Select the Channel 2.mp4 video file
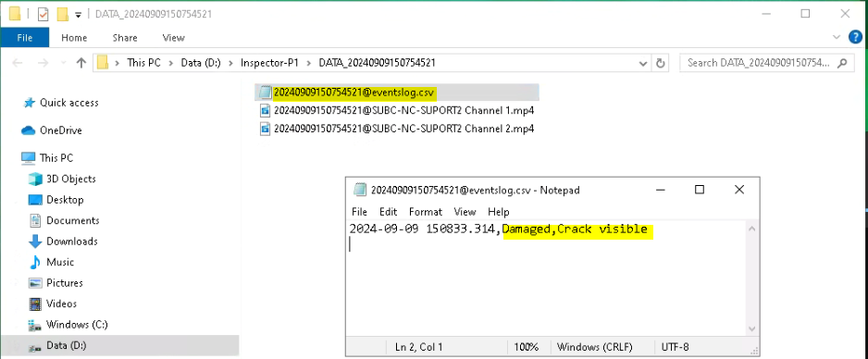The image size is (868, 359). 398,129
